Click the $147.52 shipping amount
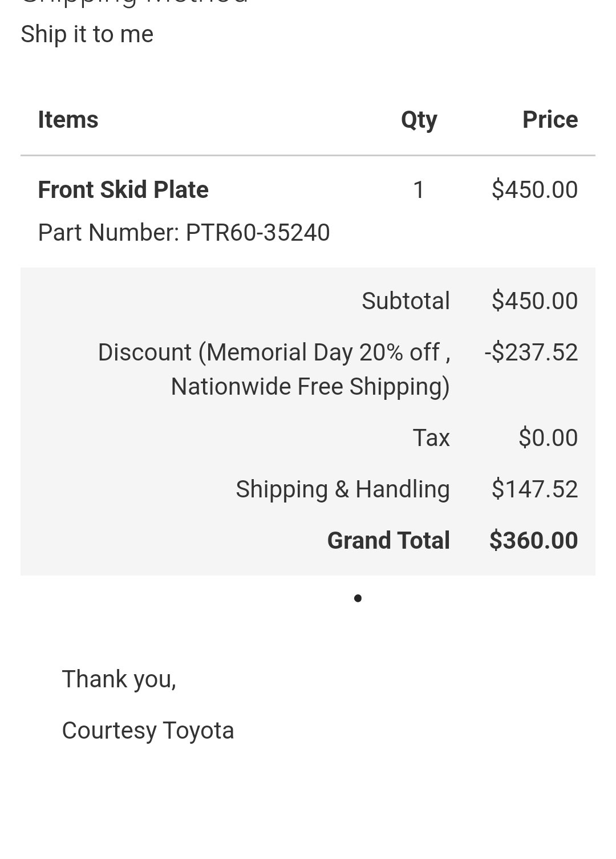This screenshot has height=859, width=616. [x=534, y=489]
